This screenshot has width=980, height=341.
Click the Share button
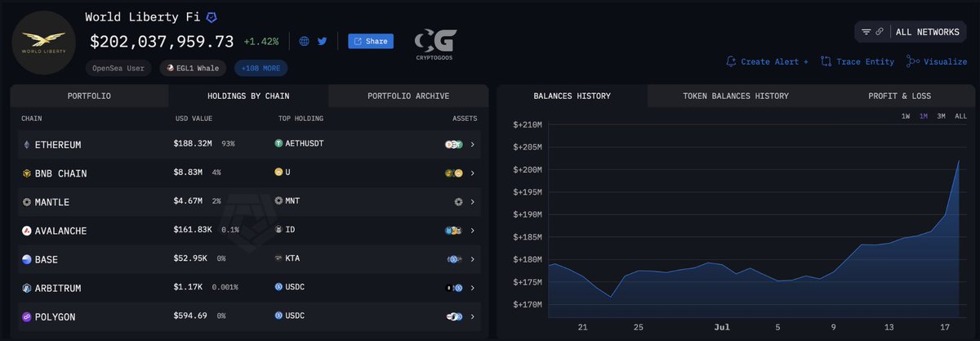click(x=371, y=41)
